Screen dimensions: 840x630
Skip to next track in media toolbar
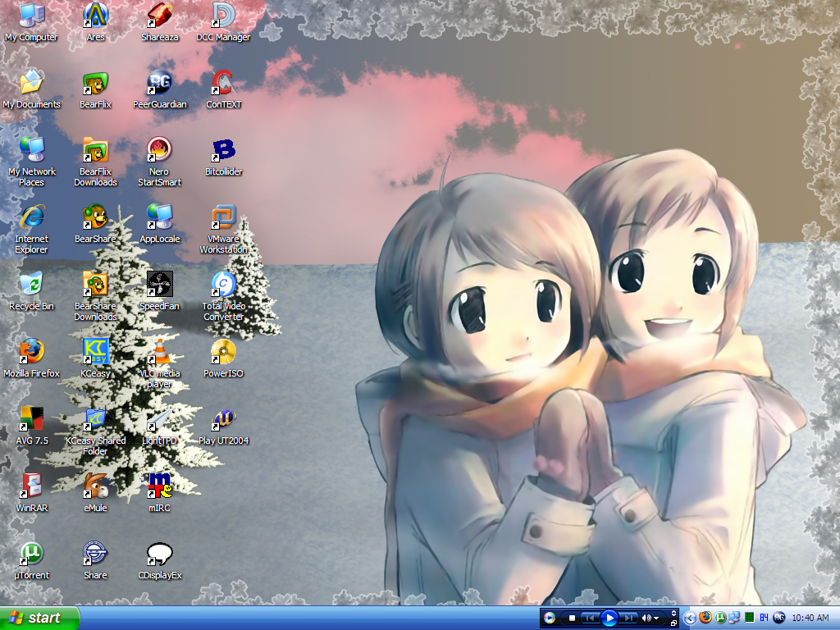[x=628, y=619]
